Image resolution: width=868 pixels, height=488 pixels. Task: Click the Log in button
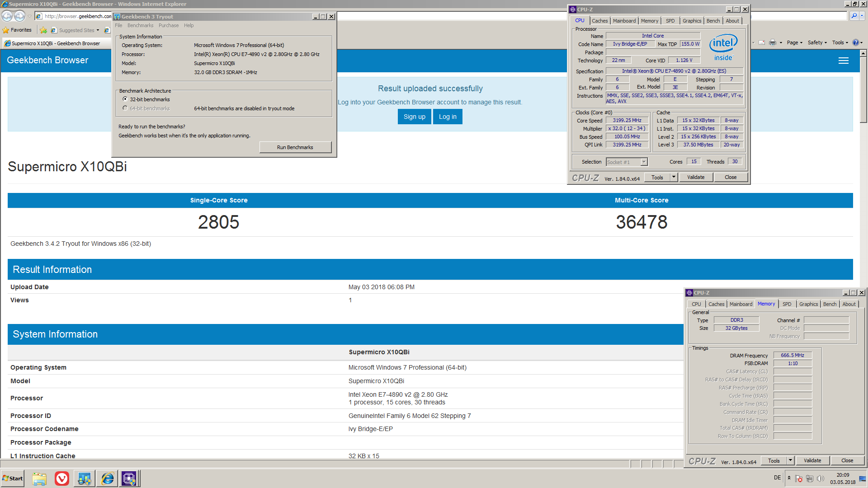[448, 117]
